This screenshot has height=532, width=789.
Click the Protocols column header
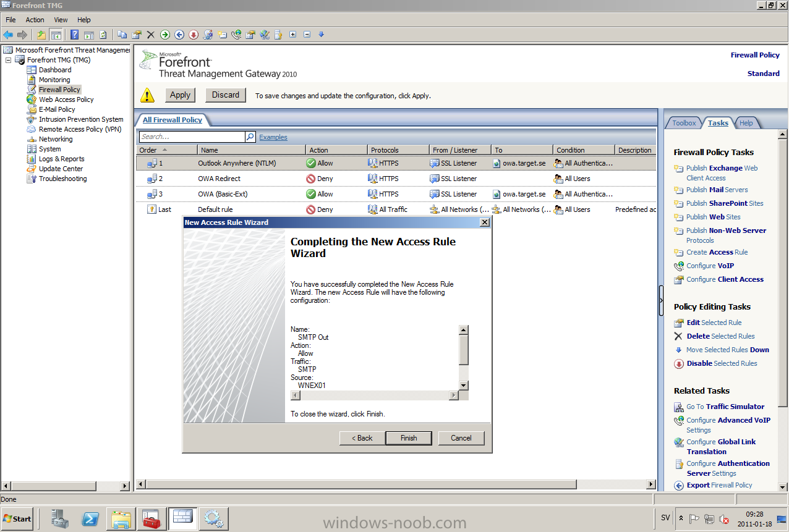coord(398,150)
